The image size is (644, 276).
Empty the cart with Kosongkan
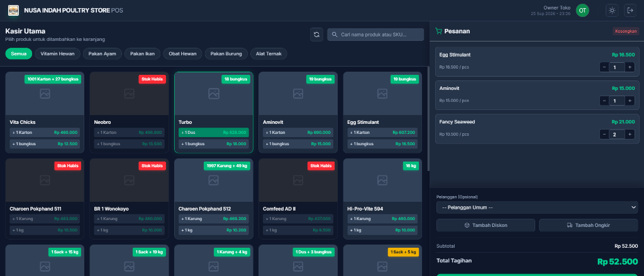point(626,31)
